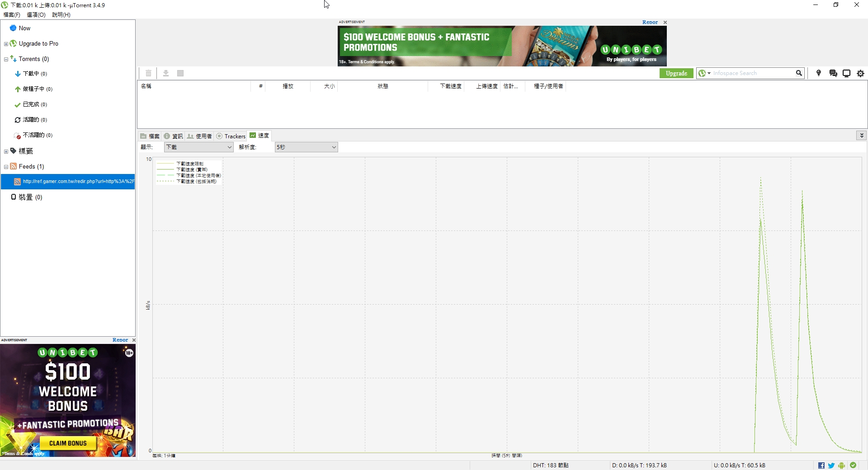Click the Twitter icon in status bar
868x470 pixels.
pos(831,465)
